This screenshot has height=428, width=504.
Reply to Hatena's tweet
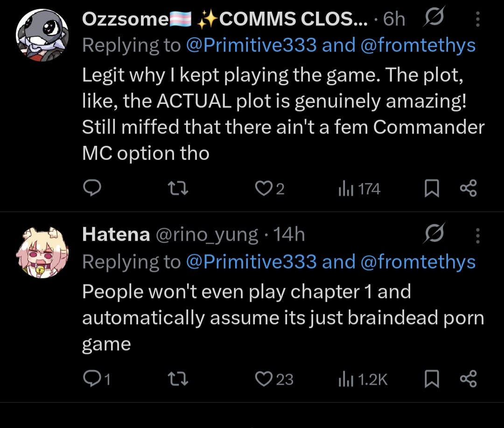pyautogui.click(x=92, y=379)
